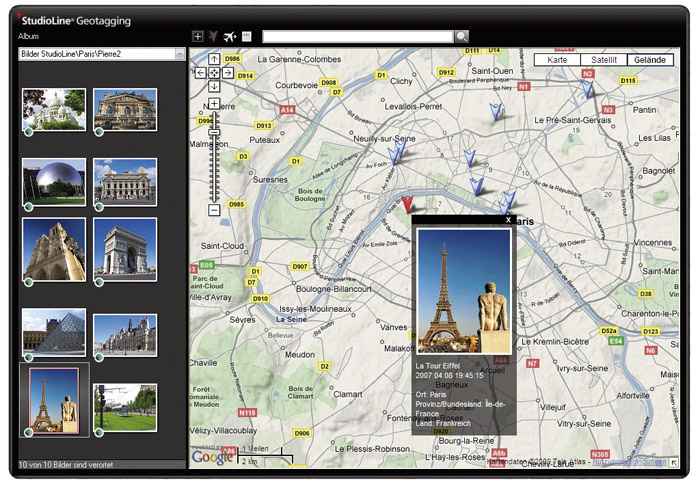Pan the map left with arrow button

200,73
